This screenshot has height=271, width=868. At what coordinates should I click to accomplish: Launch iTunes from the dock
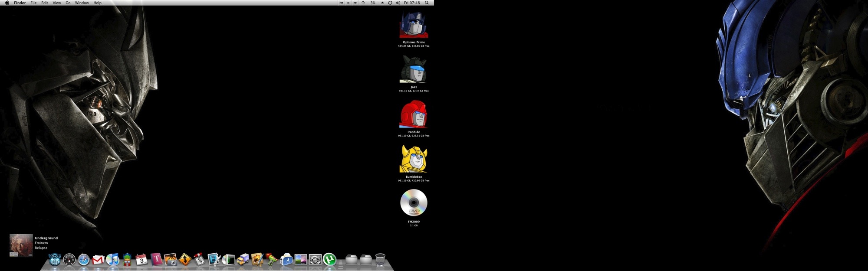click(112, 259)
